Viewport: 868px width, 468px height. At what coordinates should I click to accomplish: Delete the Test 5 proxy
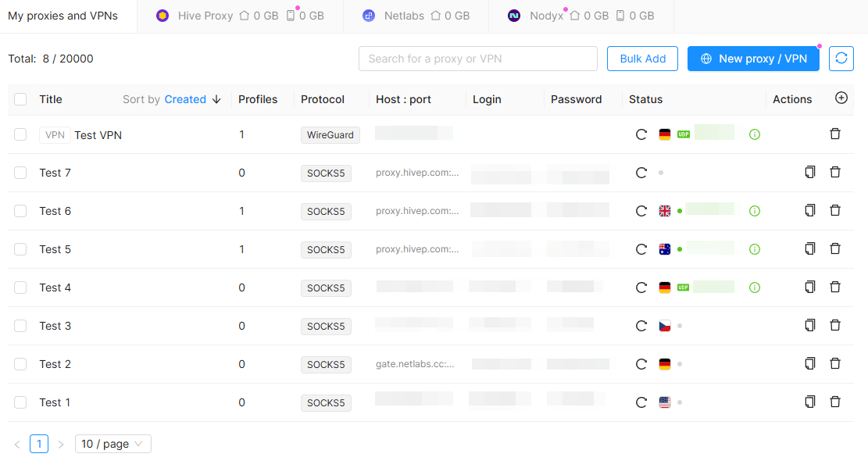tap(834, 248)
